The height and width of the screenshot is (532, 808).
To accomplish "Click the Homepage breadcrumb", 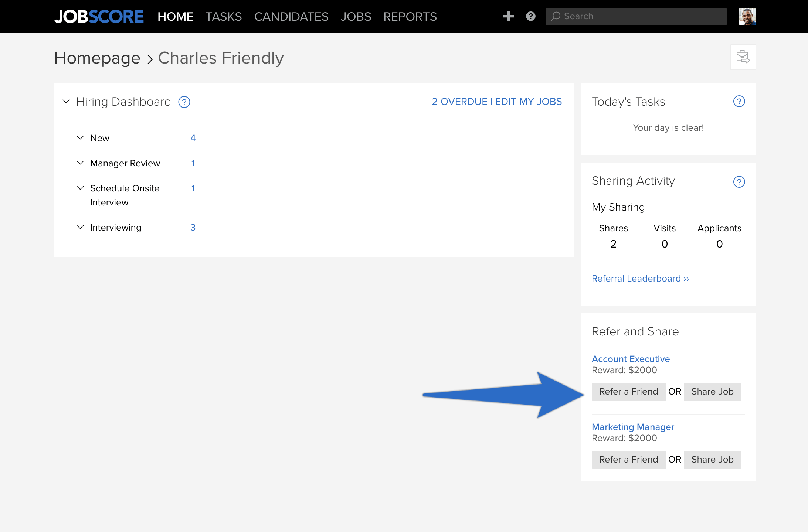I will [97, 58].
